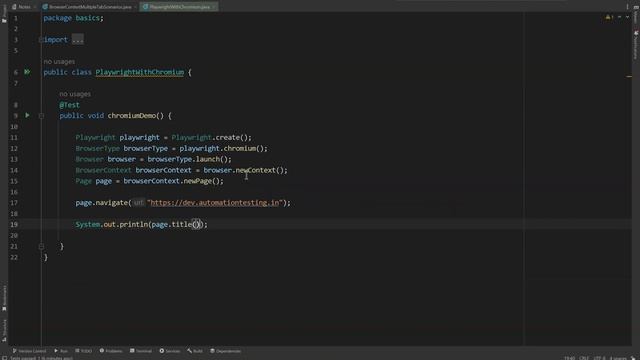
Task: Open the editor tabs more options menu
Action: [x=627, y=7]
